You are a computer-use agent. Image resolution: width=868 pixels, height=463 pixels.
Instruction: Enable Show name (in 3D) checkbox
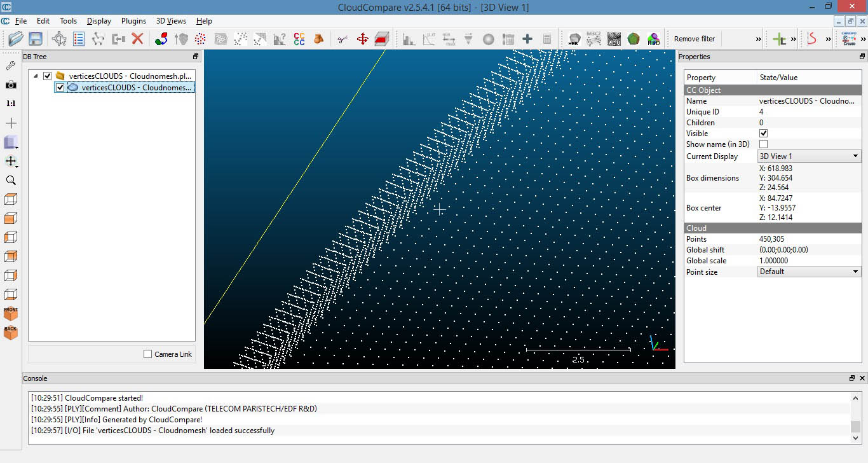[764, 144]
